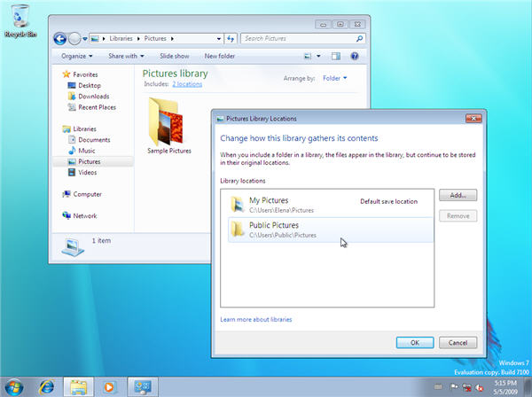Click the 2 locations link
This screenshot has height=397, width=532.
[187, 83]
